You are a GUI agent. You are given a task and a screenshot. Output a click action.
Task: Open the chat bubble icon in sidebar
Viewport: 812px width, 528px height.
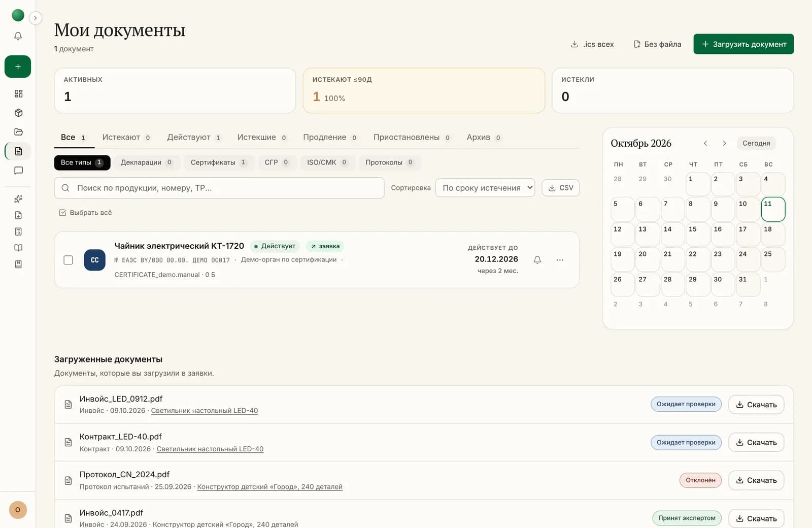(18, 171)
